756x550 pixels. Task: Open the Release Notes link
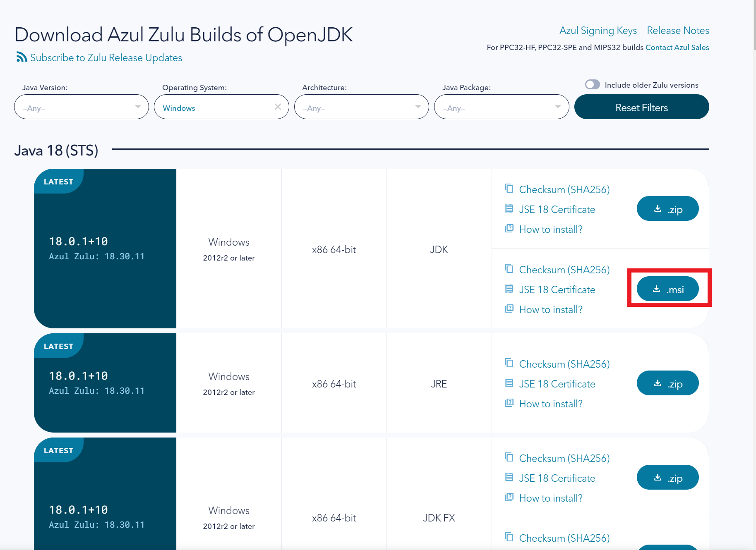[677, 31]
